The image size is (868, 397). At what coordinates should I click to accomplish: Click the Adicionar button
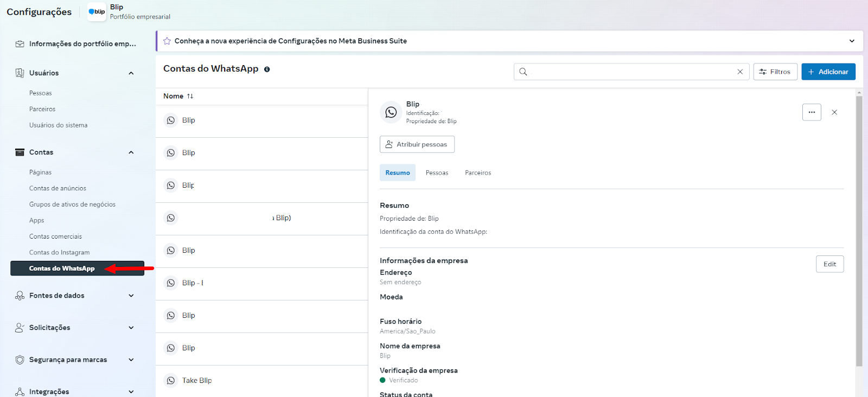click(828, 72)
